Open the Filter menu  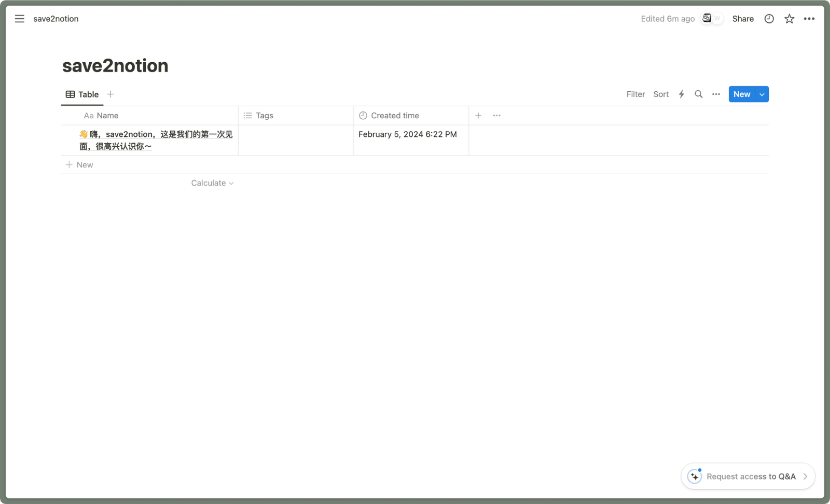pyautogui.click(x=635, y=94)
